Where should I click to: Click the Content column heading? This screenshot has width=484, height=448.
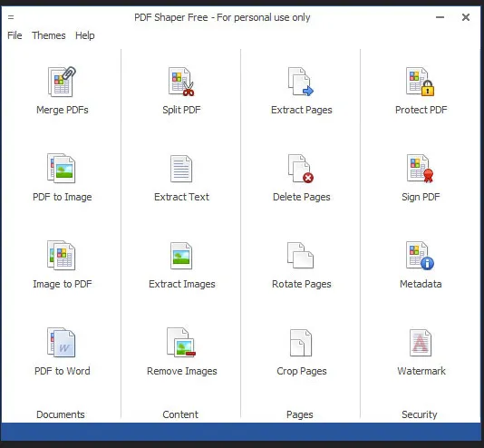(x=180, y=414)
